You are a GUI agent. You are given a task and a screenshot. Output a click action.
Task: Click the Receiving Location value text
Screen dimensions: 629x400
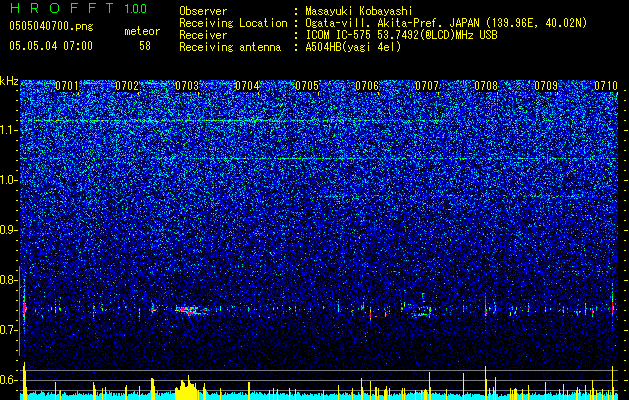pyautogui.click(x=446, y=23)
